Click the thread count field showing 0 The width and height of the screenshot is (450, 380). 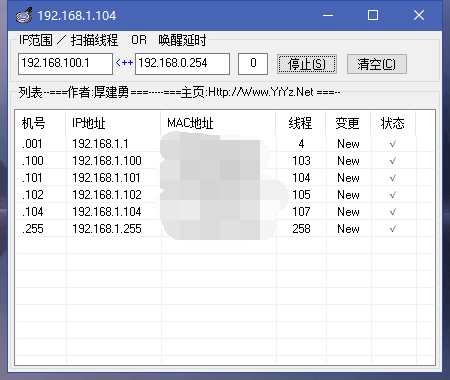pos(253,64)
